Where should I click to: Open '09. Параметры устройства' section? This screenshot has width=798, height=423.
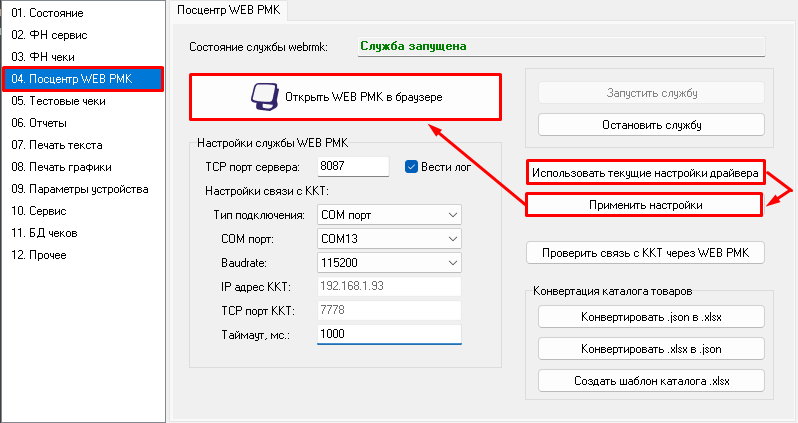click(79, 189)
